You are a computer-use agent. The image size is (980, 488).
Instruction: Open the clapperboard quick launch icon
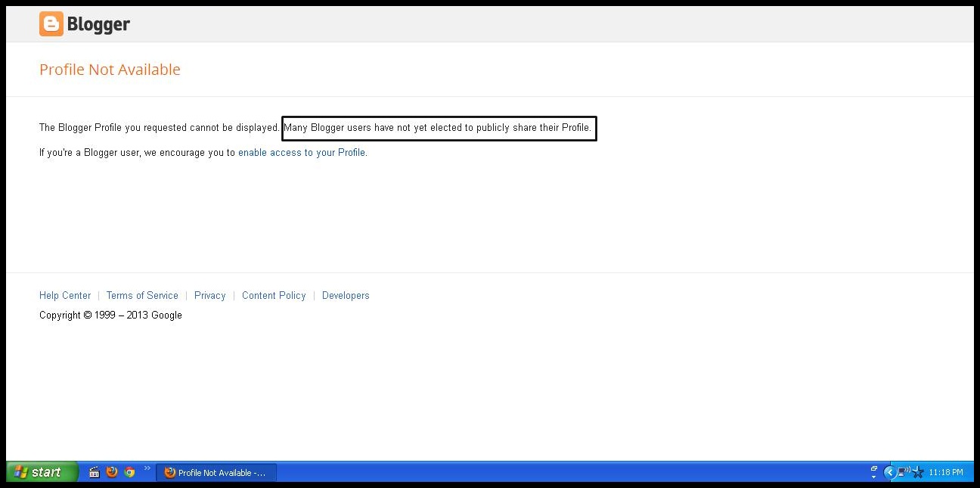[95, 472]
